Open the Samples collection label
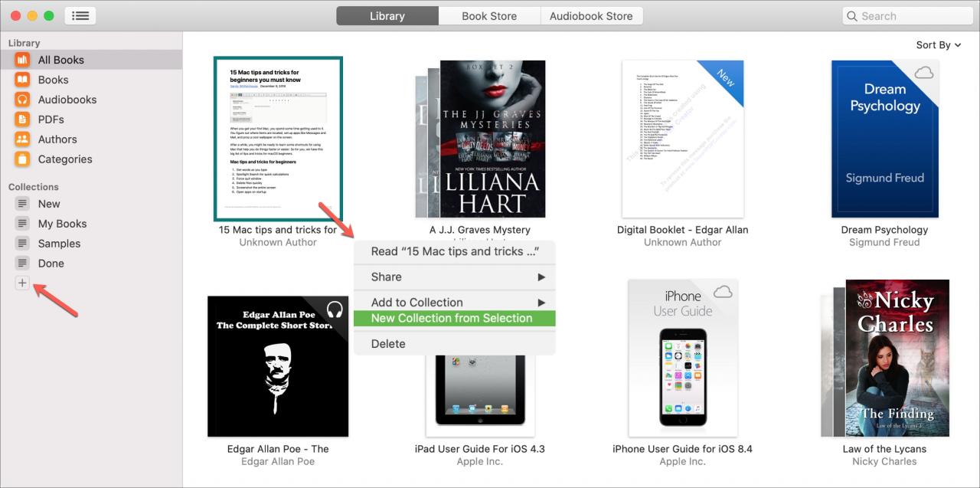The height and width of the screenshot is (488, 980). (59, 244)
